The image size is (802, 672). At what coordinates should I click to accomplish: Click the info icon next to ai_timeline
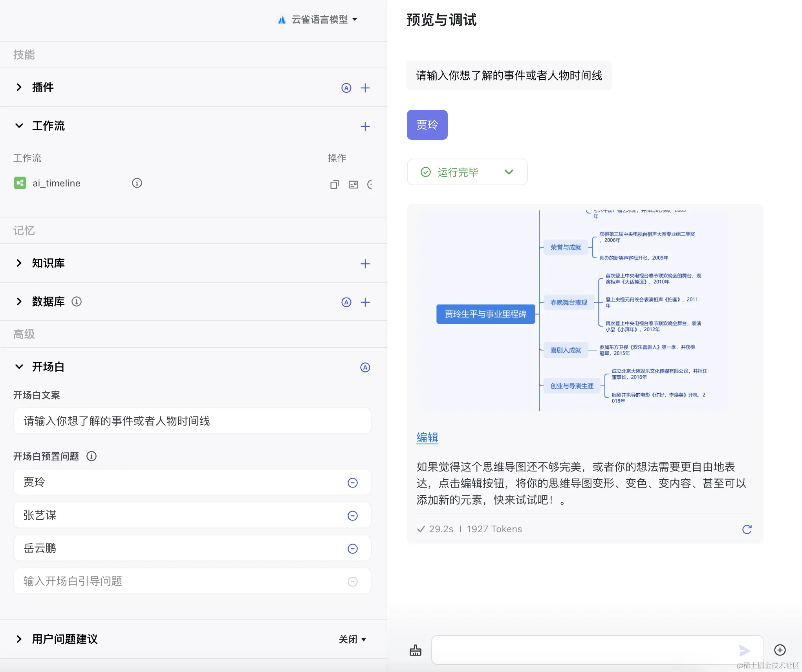point(137,183)
